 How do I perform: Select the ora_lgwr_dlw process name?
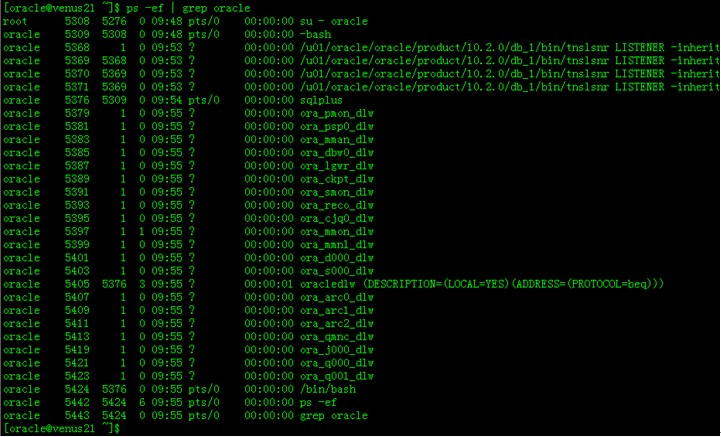(337, 165)
